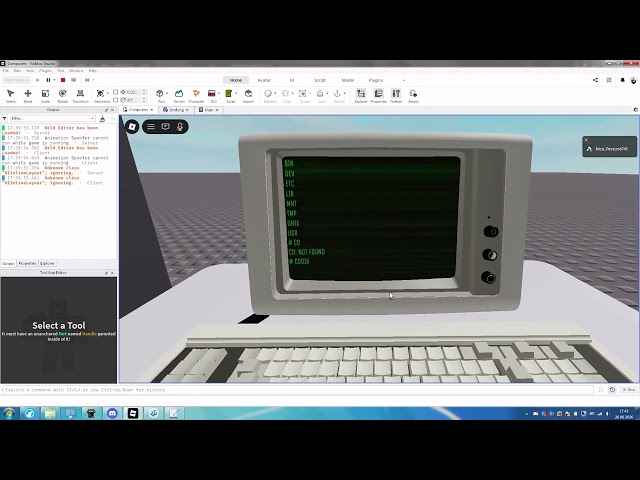
Task: Toggle the rotate snapping checkbox
Action: (116, 100)
